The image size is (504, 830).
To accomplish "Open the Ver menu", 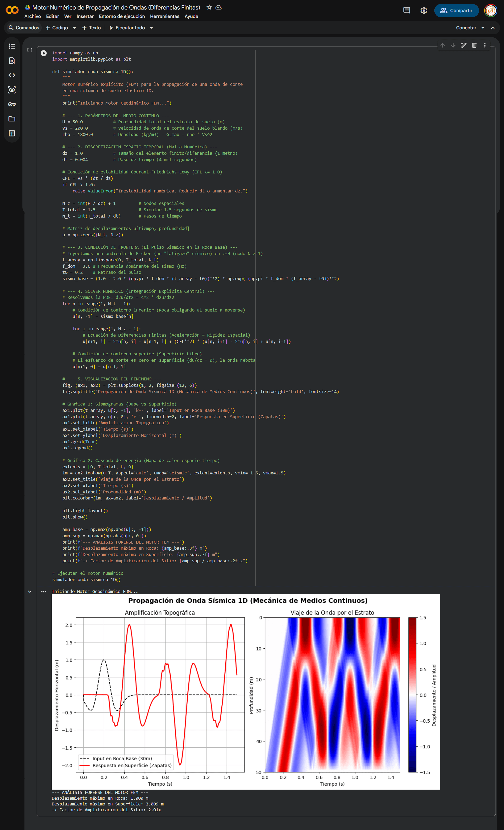I will click(68, 17).
